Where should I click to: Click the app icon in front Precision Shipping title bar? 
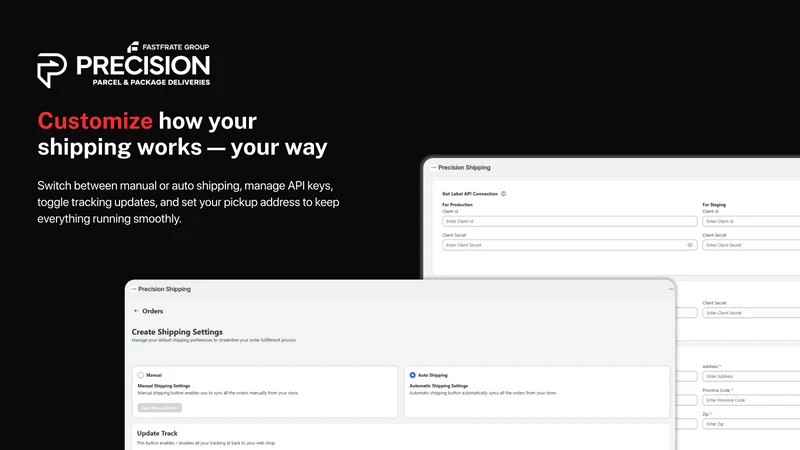click(x=133, y=289)
